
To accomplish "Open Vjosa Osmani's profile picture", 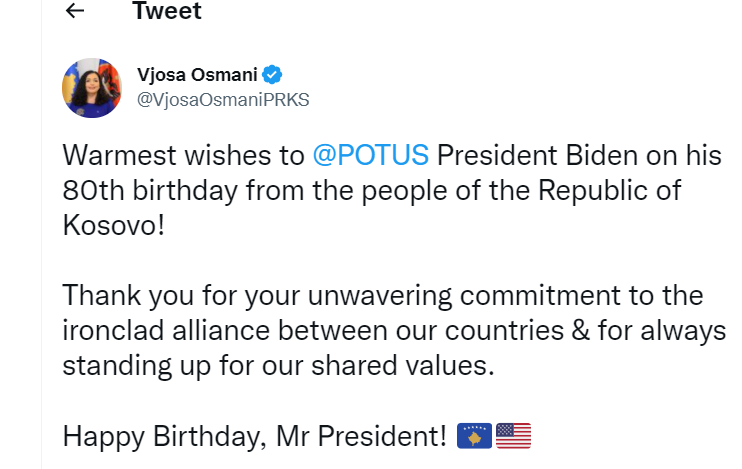I will pos(92,88).
